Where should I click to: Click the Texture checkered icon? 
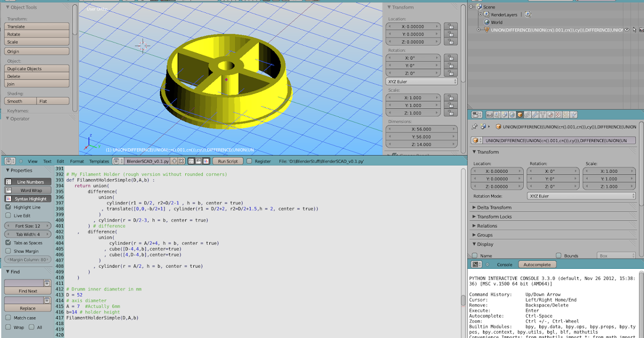click(559, 114)
